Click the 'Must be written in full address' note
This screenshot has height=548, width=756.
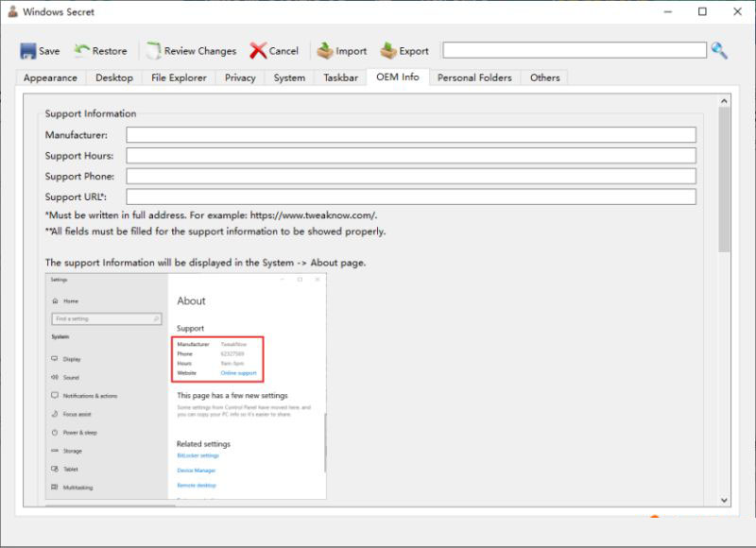coord(211,215)
